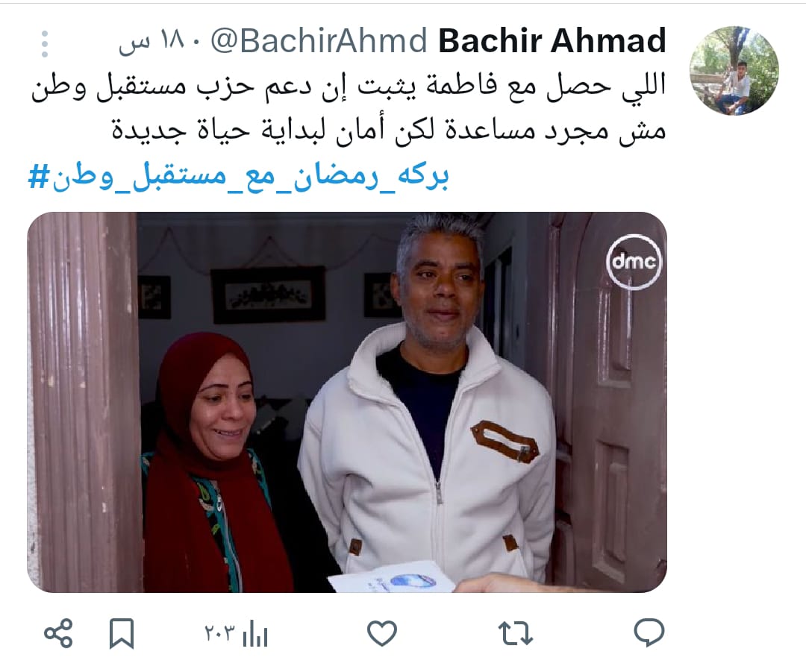This screenshot has width=806, height=672.
Task: Open view analytics bar chart icon
Action: (255, 633)
